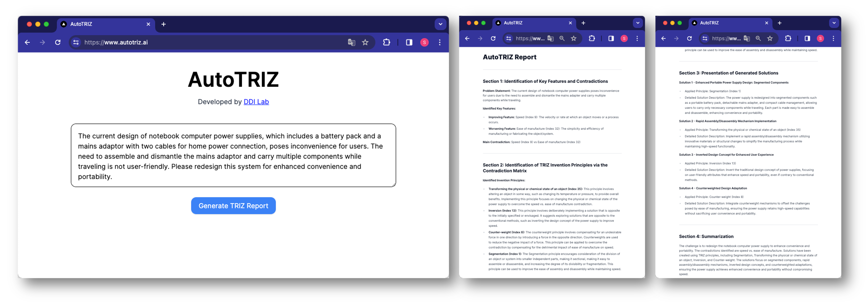Click the problem statement text area
The width and height of the screenshot is (868, 307).
coord(233,155)
